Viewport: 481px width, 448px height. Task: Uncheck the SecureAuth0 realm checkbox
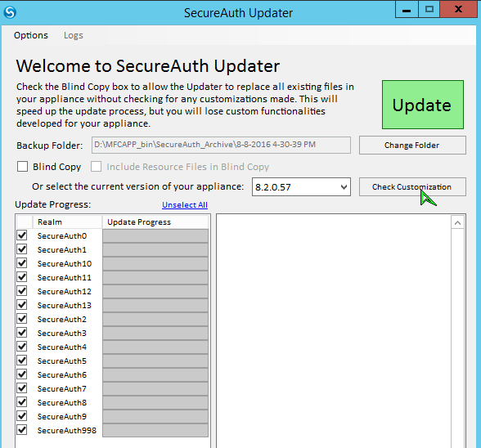pyautogui.click(x=22, y=235)
